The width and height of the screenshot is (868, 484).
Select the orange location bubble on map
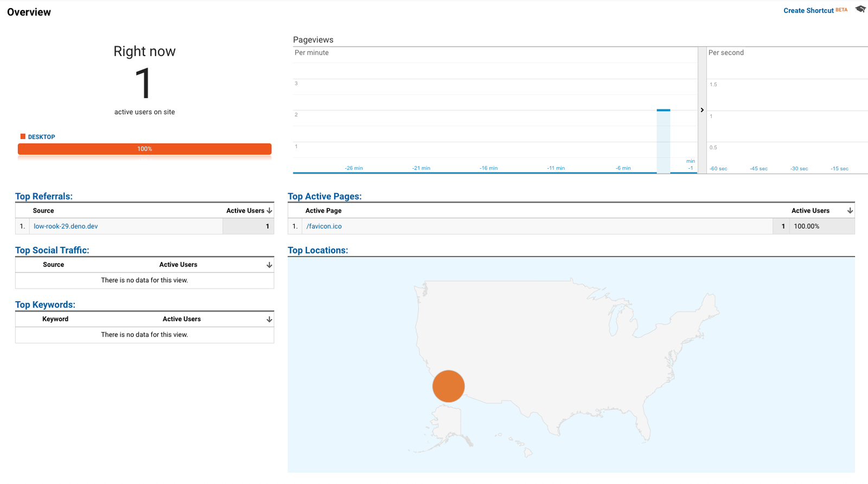coord(449,386)
